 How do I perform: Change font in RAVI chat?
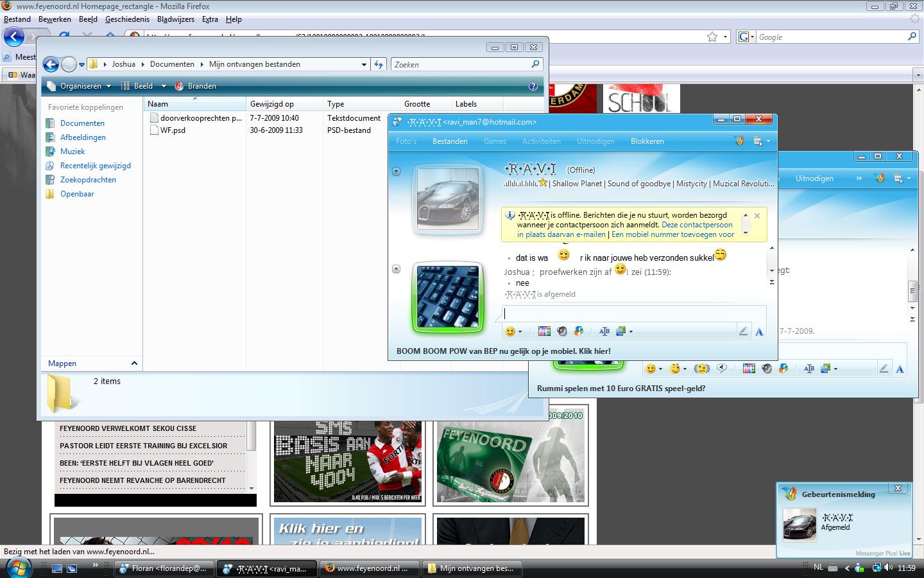pyautogui.click(x=604, y=331)
